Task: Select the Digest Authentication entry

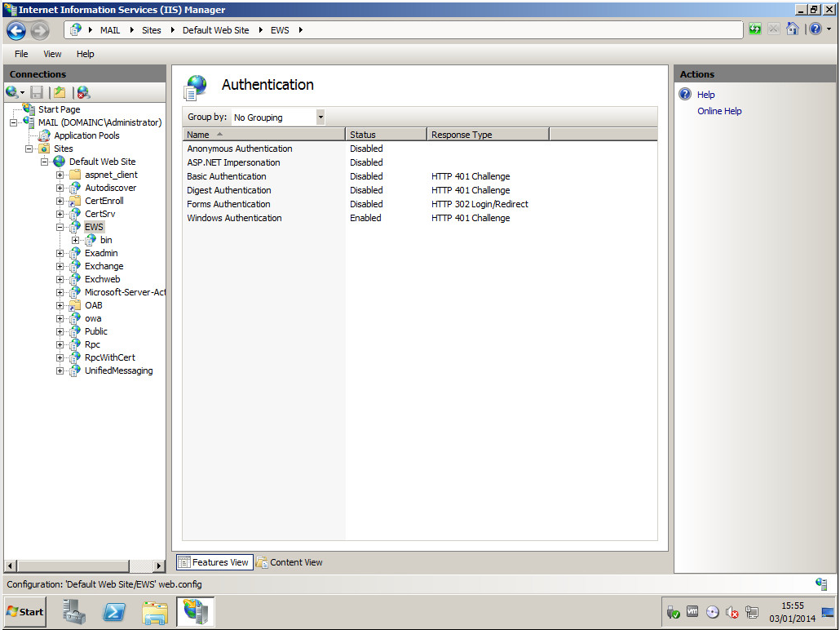Action: click(x=419, y=190)
